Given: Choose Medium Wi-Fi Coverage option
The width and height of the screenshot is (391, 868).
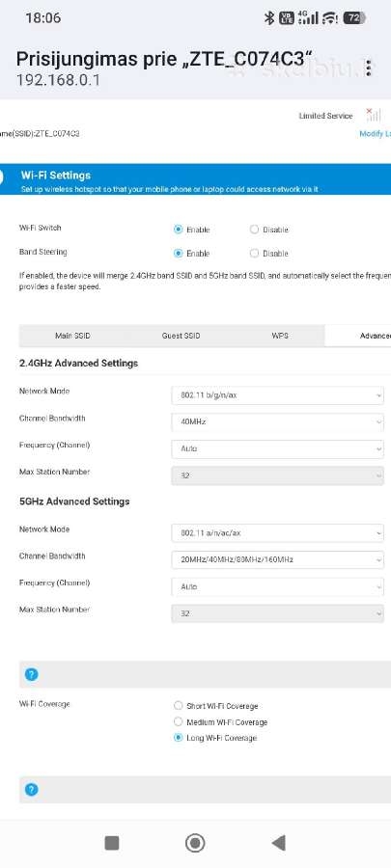Looking at the screenshot, I should (x=179, y=721).
